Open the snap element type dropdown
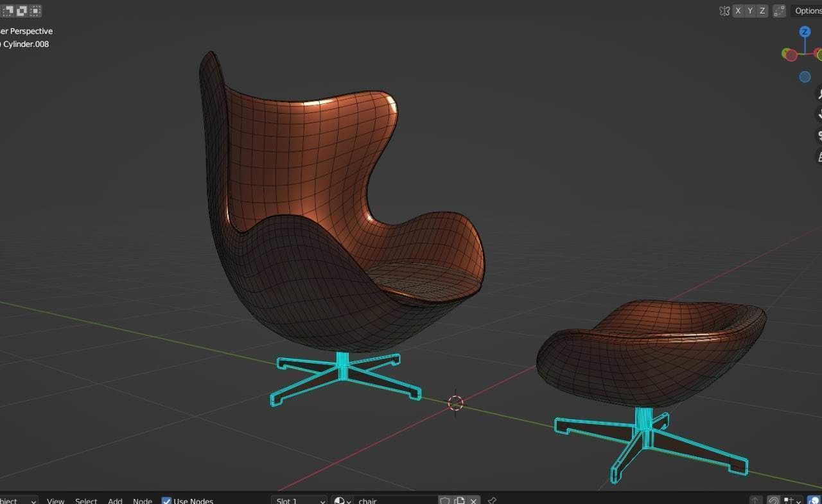 [x=792, y=500]
